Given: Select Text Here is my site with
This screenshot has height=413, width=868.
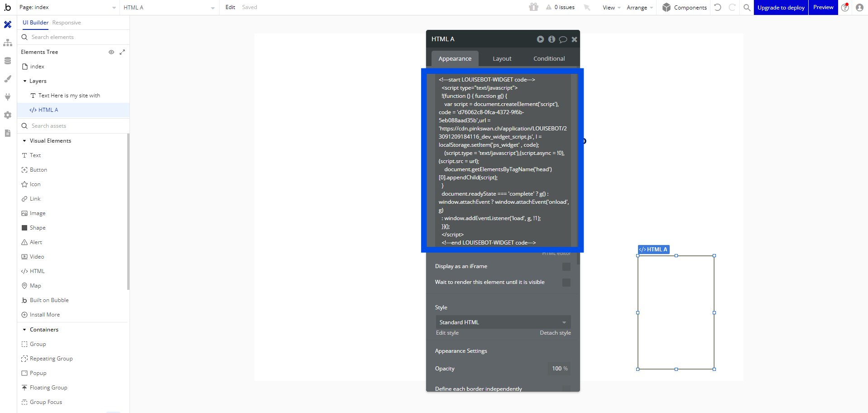Looking at the screenshot, I should coord(69,96).
